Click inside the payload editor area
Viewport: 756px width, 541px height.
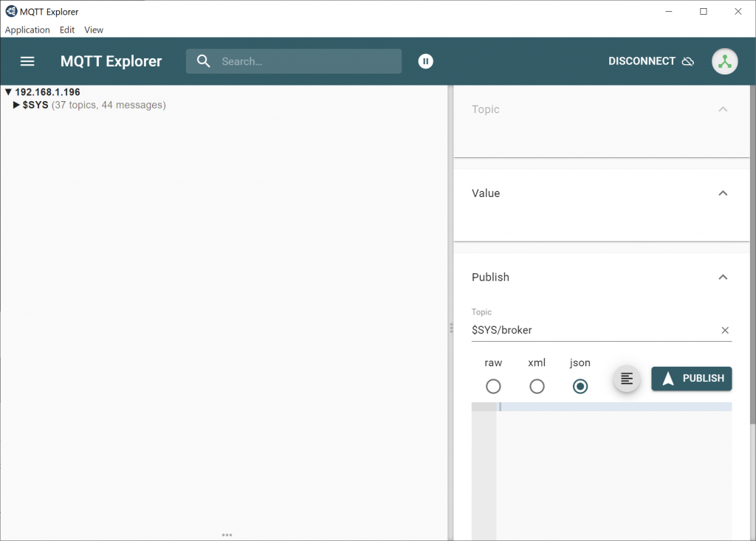point(614,470)
